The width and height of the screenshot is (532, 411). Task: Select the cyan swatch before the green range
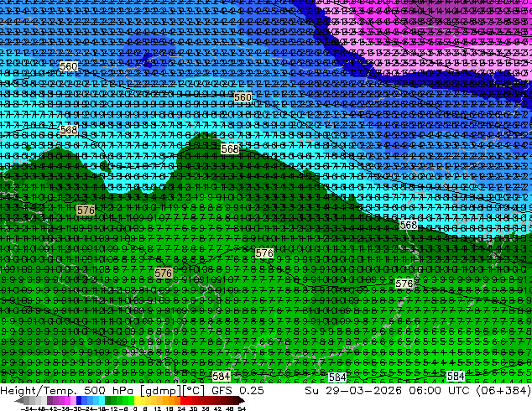(x=102, y=400)
